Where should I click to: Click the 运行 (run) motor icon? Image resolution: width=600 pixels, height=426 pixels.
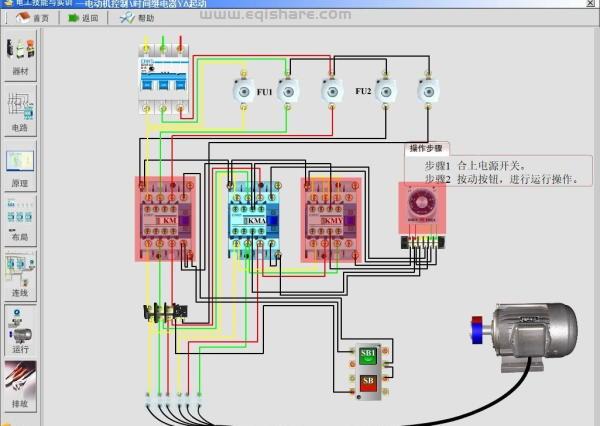[x=20, y=326]
